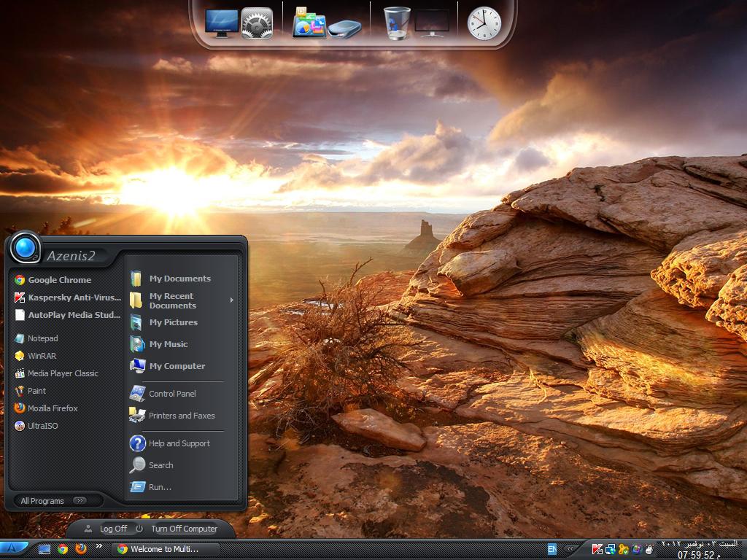Image resolution: width=747 pixels, height=560 pixels.
Task: Open Welcome to Multi taskbar window
Action: click(x=166, y=549)
